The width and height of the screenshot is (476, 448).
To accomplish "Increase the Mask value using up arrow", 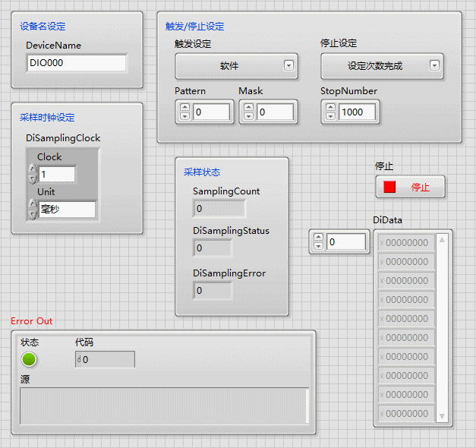I will (248, 108).
